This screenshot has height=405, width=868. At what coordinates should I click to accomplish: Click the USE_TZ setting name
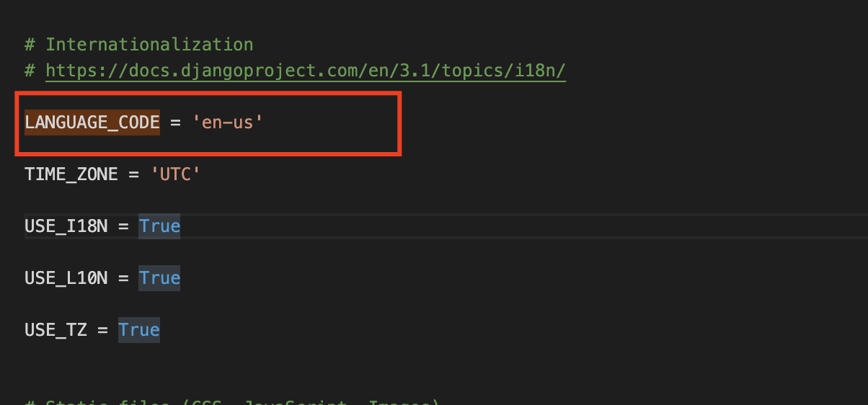(x=56, y=330)
